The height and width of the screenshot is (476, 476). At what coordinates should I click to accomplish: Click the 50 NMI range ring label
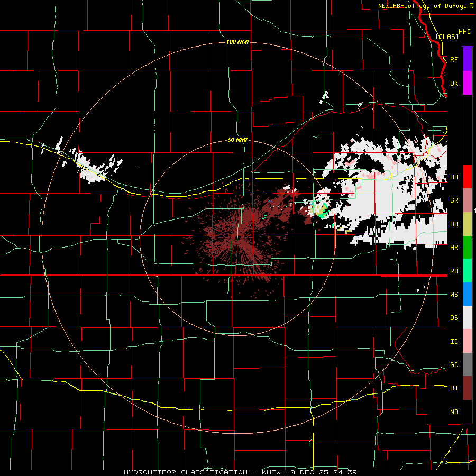[237, 140]
